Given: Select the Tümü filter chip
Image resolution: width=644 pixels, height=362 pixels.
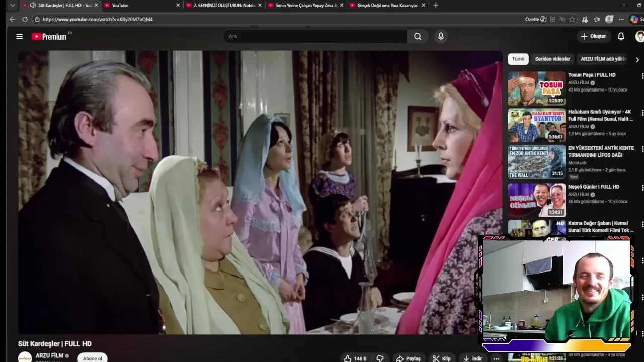Looking at the screenshot, I should coord(518,59).
